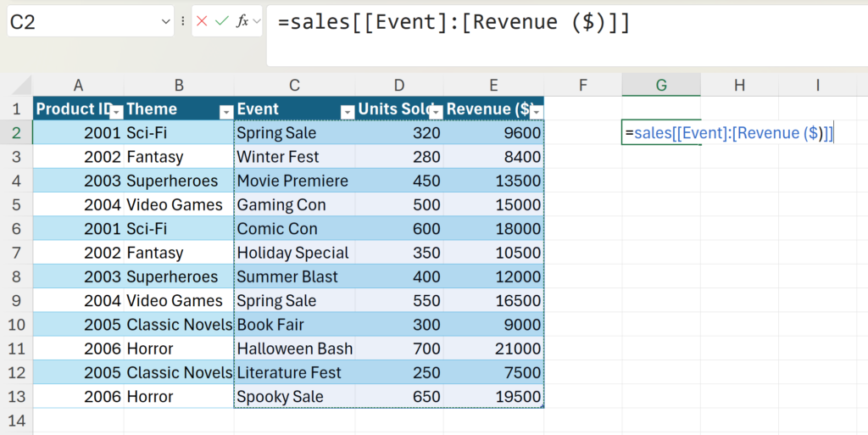Click the three-dot name box resize handle
Image resolution: width=868 pixels, height=435 pixels.
point(183,21)
